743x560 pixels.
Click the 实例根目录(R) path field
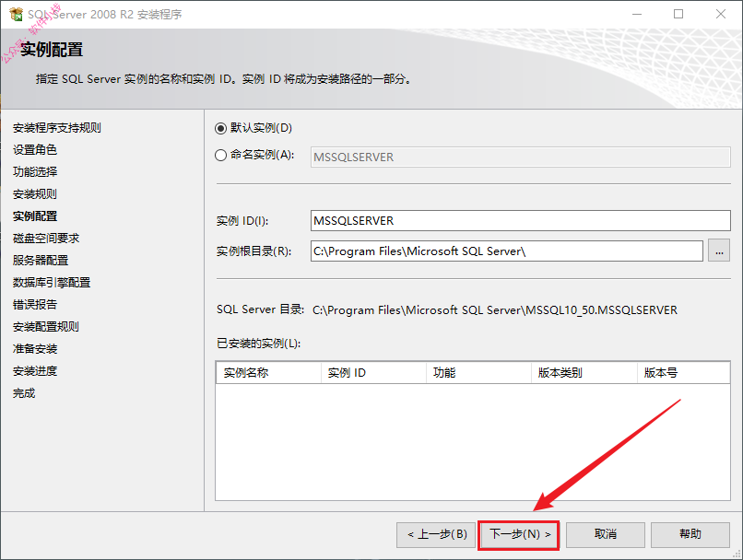click(506, 251)
